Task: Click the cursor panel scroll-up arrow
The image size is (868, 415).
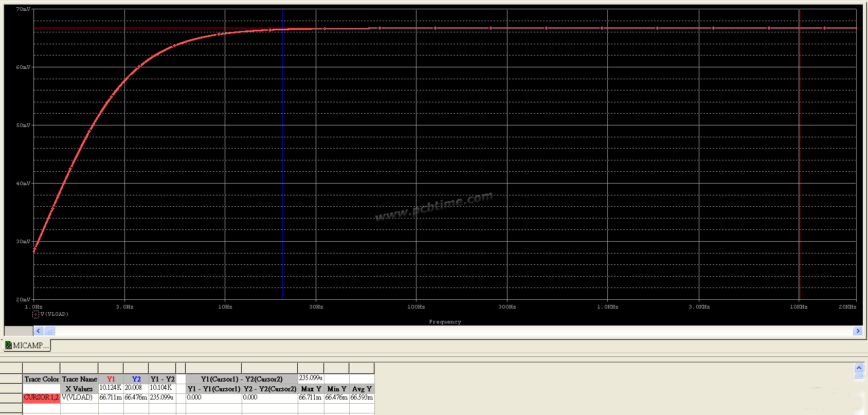Action: tap(859, 368)
